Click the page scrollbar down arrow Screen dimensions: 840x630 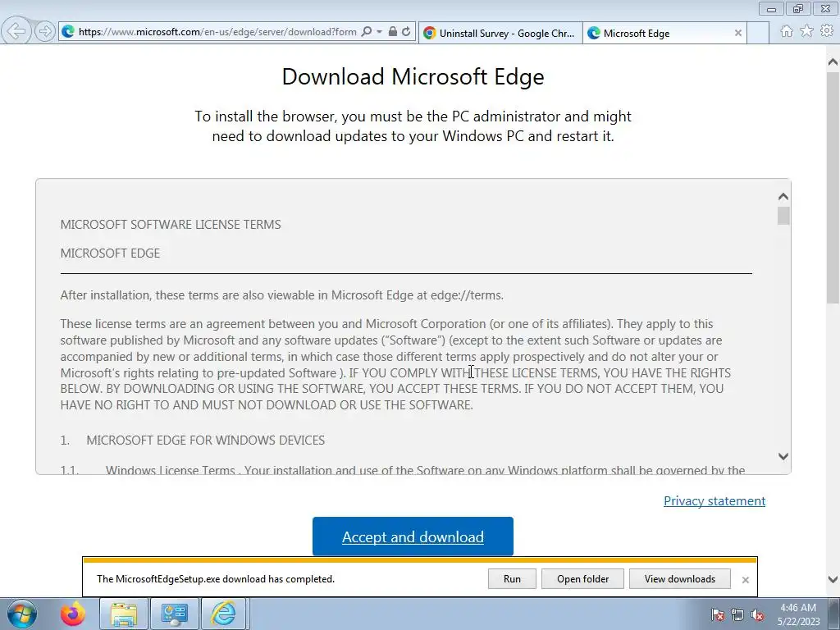click(833, 579)
